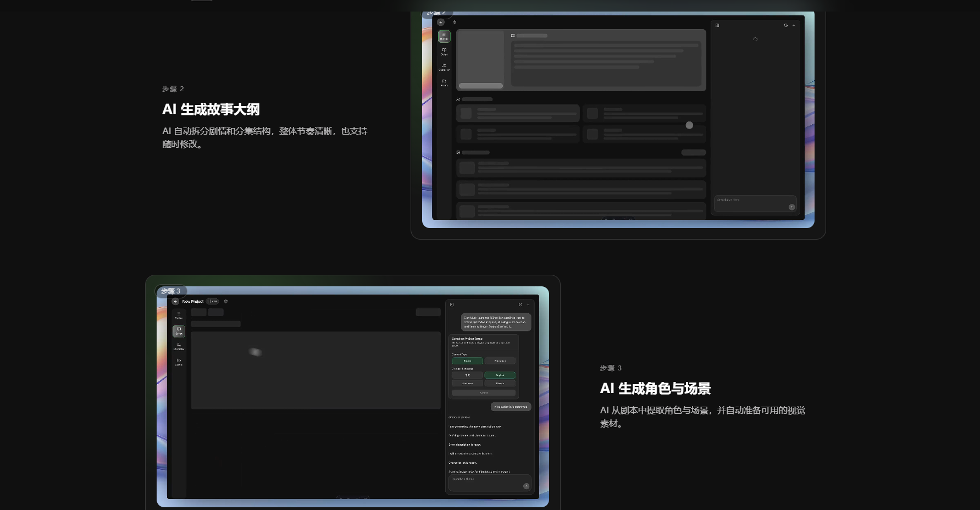Choose English as the dialogue language
Screen dimensions: 980x510
pos(500,375)
